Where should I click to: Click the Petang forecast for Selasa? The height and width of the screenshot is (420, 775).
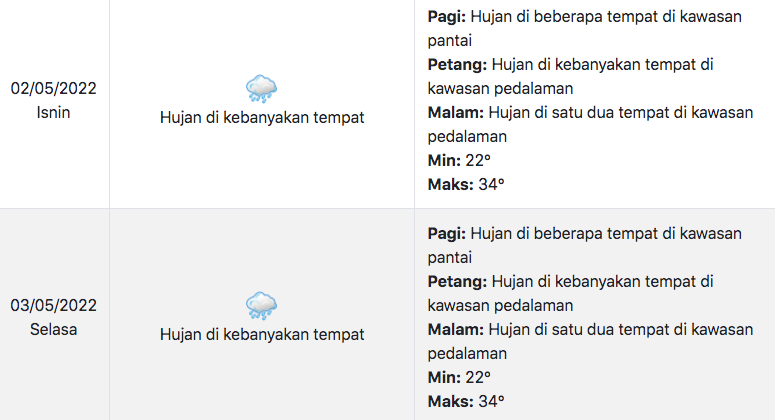571,294
